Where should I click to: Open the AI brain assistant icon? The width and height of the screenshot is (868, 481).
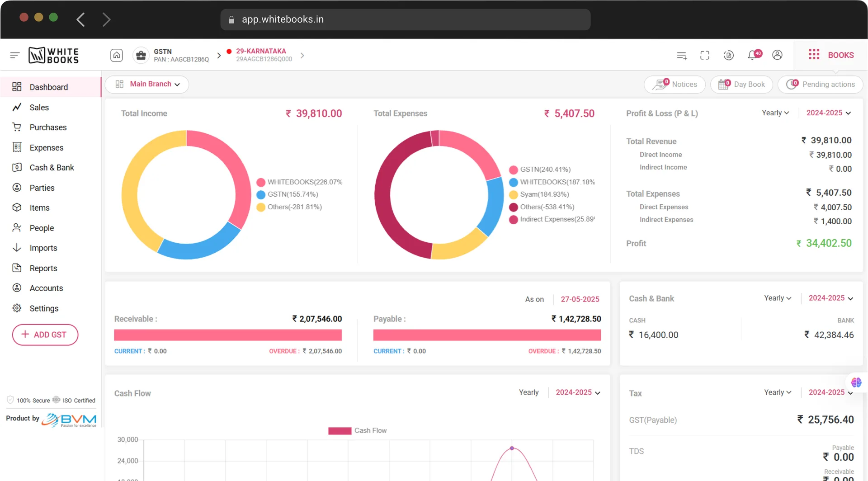(856, 382)
